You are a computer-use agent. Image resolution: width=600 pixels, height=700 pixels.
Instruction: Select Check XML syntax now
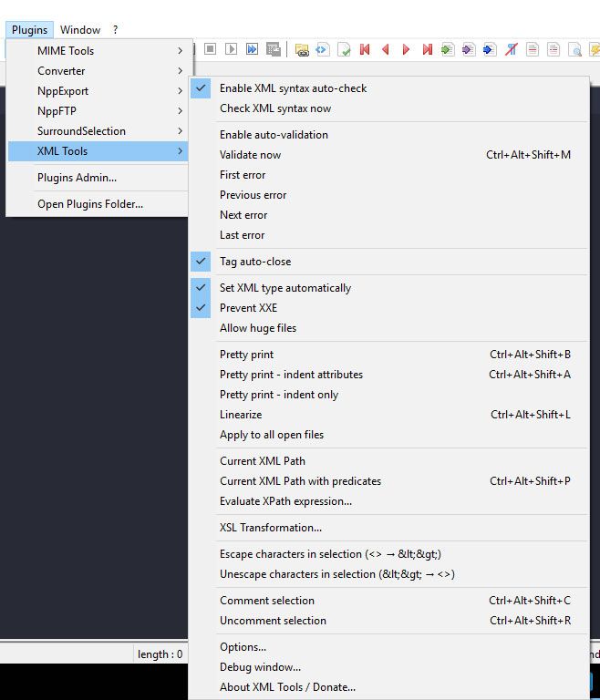click(x=389, y=108)
